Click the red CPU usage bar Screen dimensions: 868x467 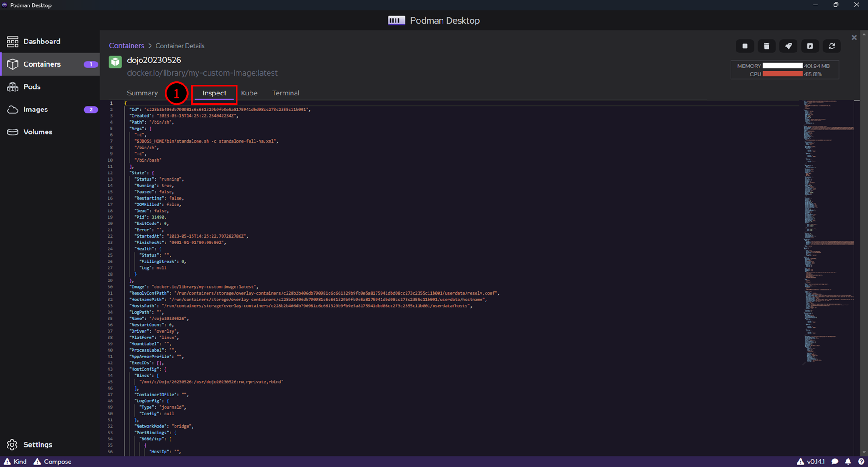783,74
